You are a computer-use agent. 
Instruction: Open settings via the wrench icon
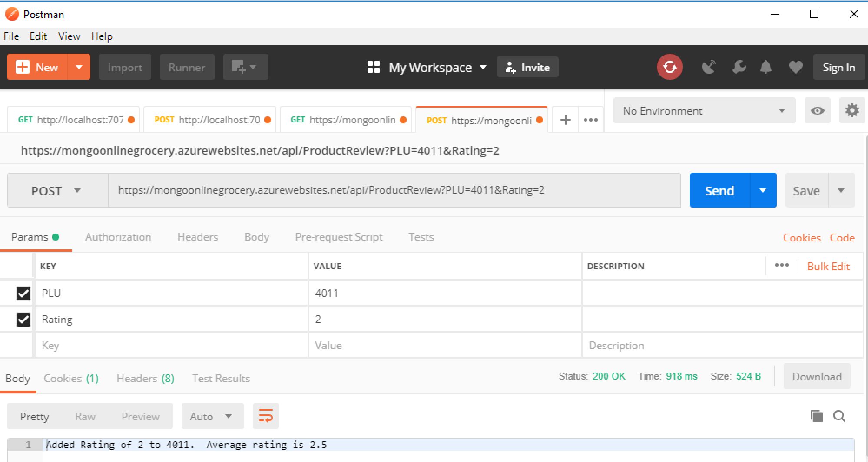point(739,67)
